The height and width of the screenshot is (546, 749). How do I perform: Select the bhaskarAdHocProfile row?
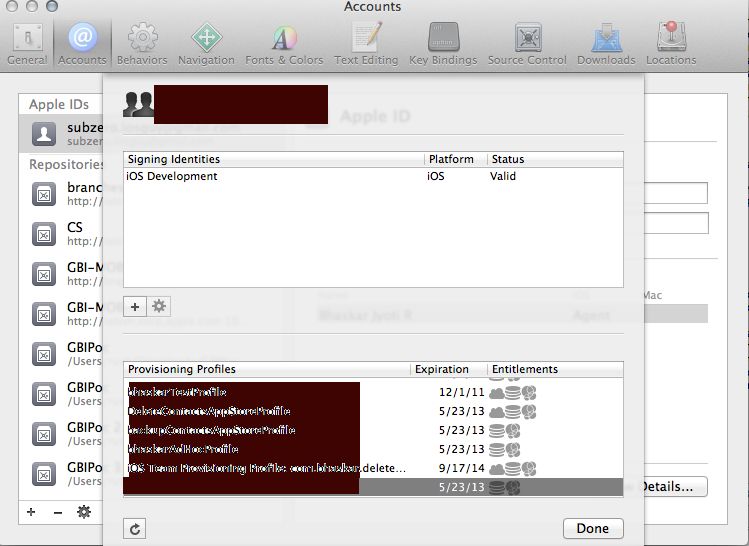coord(373,450)
